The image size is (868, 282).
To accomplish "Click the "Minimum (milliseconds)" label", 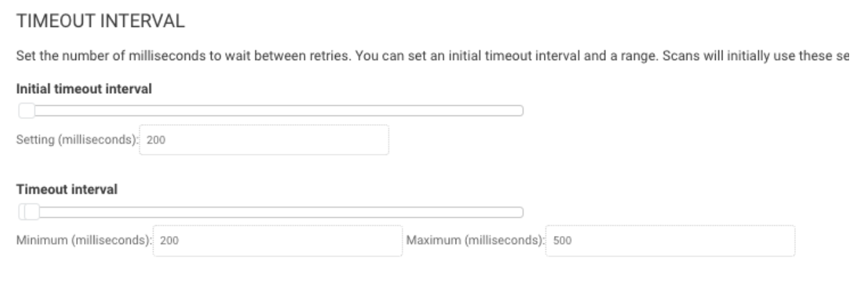I will (85, 241).
